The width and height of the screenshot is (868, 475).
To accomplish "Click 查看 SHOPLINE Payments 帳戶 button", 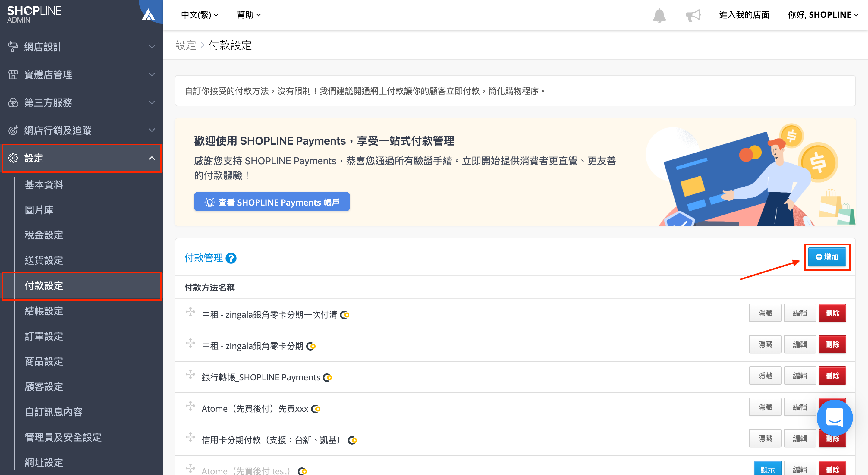I will 272,202.
